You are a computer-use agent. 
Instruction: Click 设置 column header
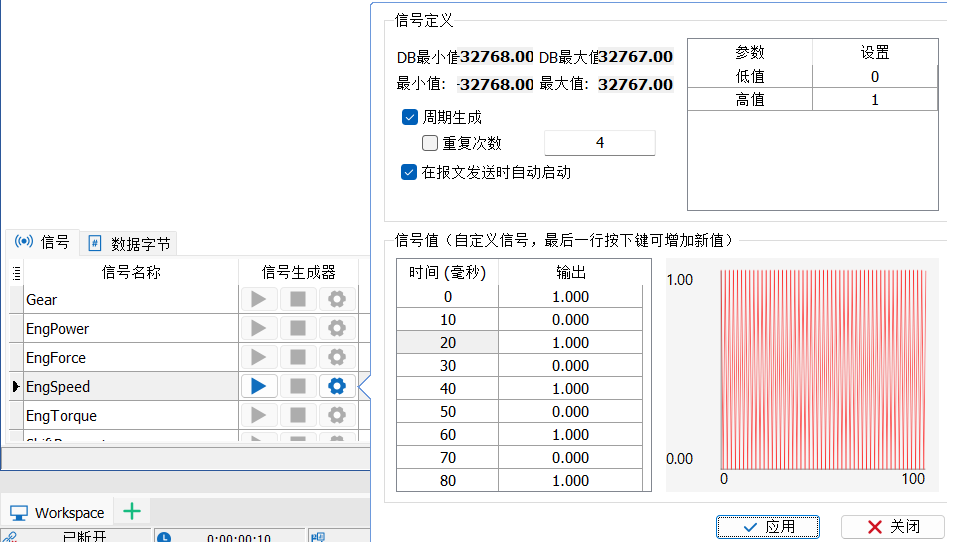pos(875,52)
